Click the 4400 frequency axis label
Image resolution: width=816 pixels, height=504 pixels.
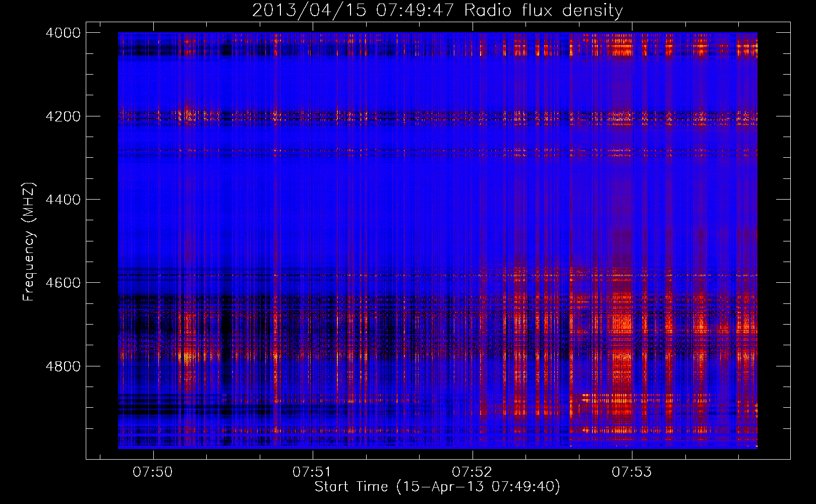(63, 200)
